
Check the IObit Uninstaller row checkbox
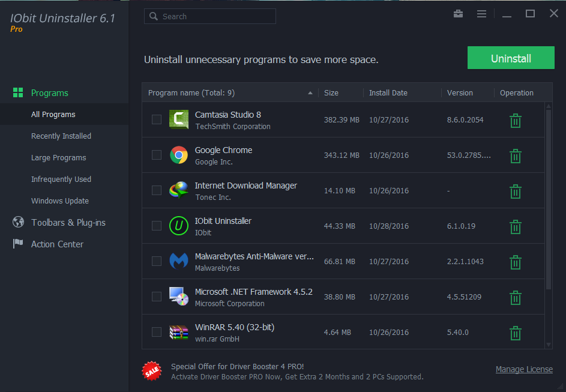click(156, 226)
